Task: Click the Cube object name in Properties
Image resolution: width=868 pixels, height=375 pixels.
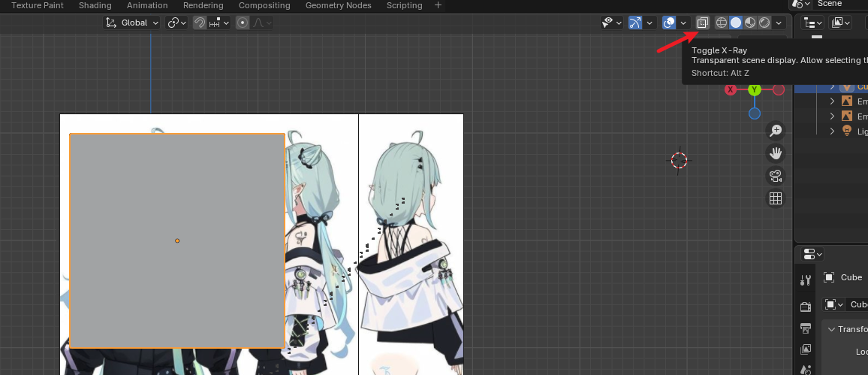Action: click(x=851, y=277)
